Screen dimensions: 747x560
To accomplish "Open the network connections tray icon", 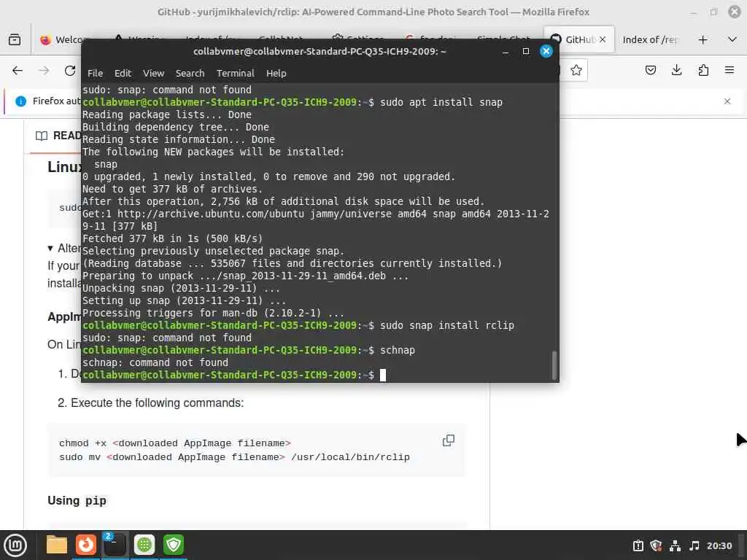I will pyautogui.click(x=675, y=545).
